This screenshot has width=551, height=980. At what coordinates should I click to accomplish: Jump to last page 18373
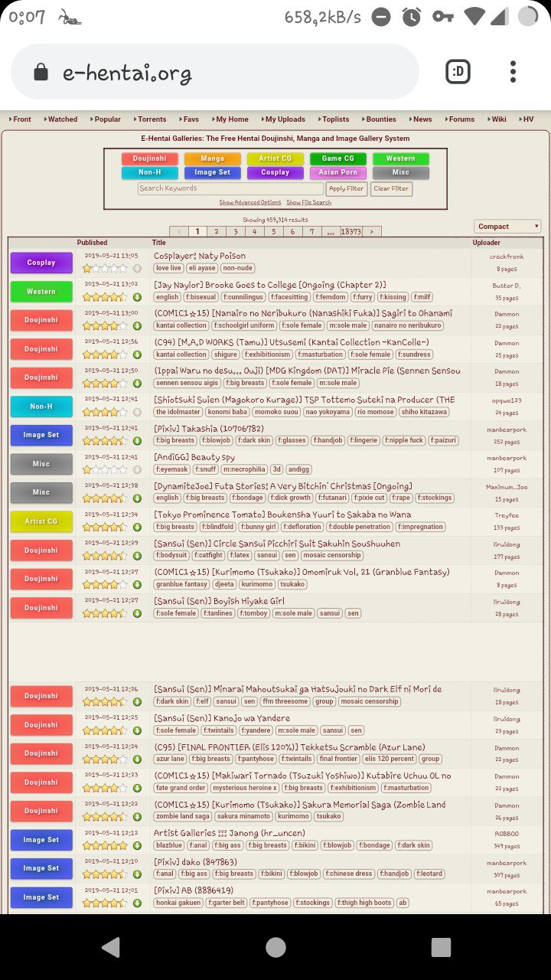coord(351,231)
